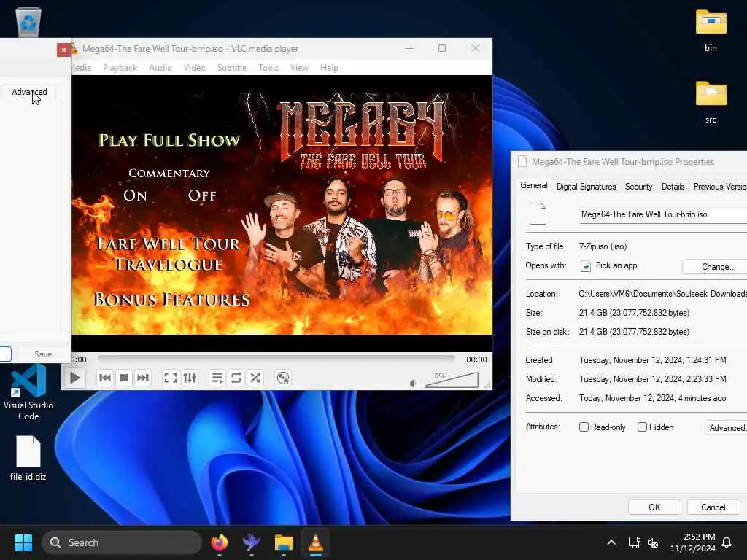
Task: Click Size value 21.4 GB text
Action: pyautogui.click(x=634, y=313)
